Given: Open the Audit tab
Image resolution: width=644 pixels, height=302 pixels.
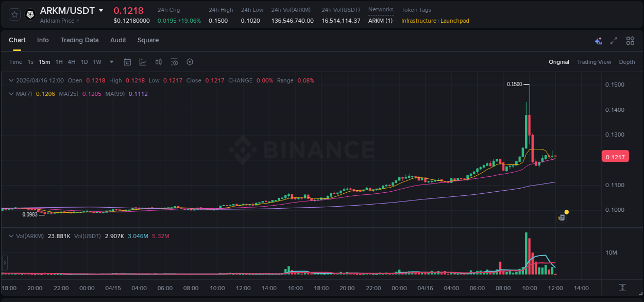Looking at the screenshot, I should 118,40.
